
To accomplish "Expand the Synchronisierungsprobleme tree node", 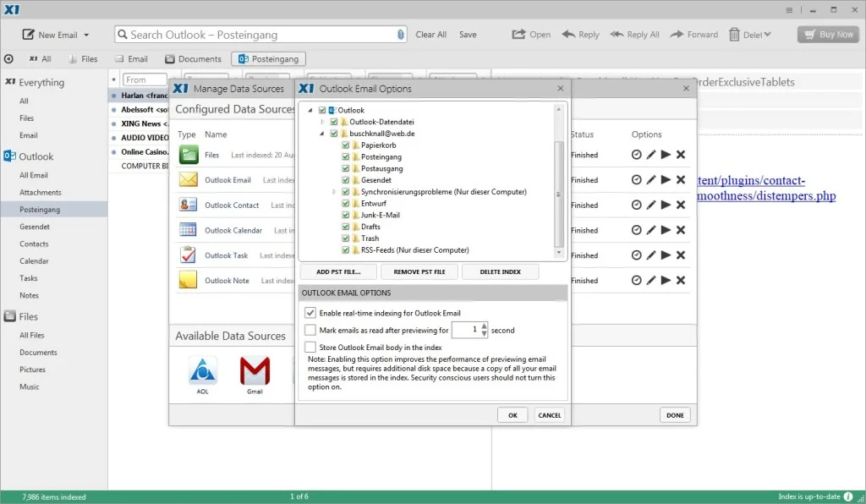I will (x=333, y=192).
